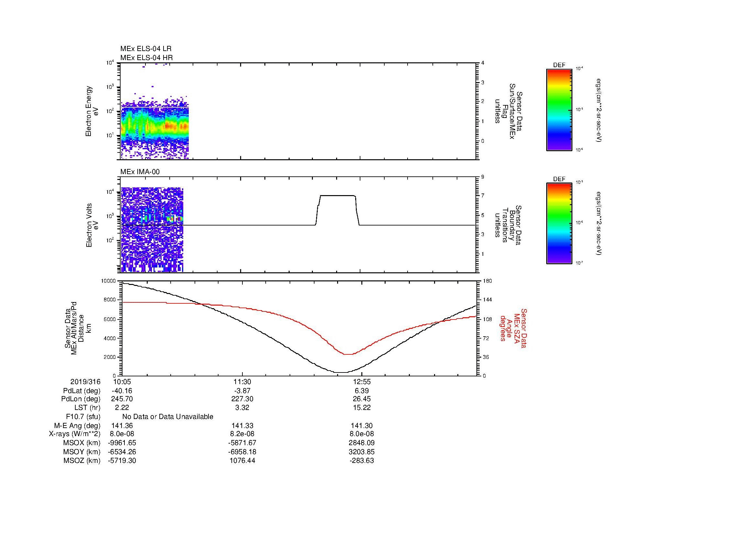Click the Sun/Surface/MEx Flag axis label
The height and width of the screenshot is (534, 756).
(x=508, y=111)
